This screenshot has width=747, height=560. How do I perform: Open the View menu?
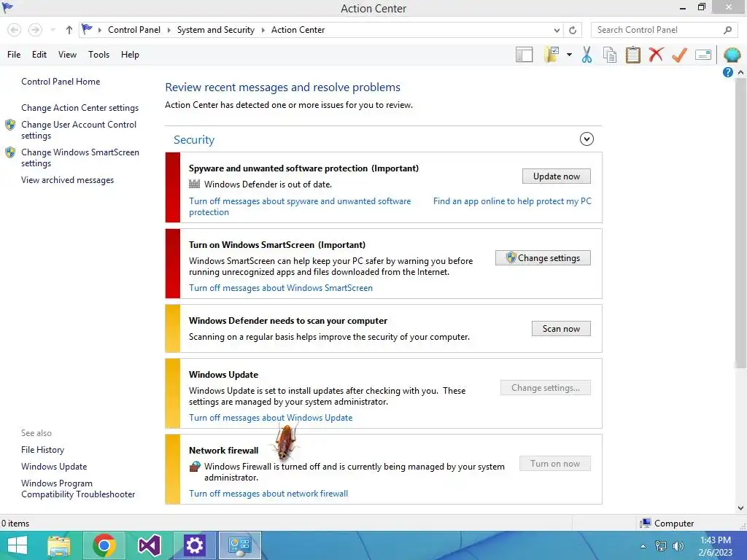(x=67, y=54)
